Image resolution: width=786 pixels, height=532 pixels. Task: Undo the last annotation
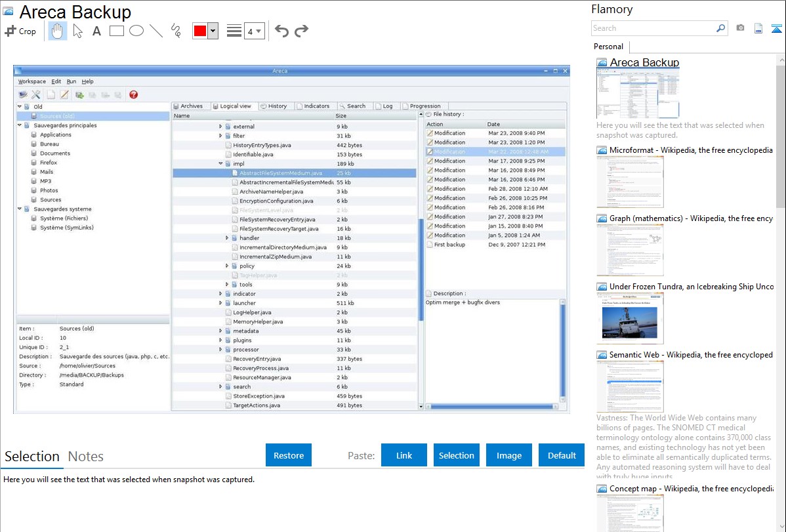point(281,31)
